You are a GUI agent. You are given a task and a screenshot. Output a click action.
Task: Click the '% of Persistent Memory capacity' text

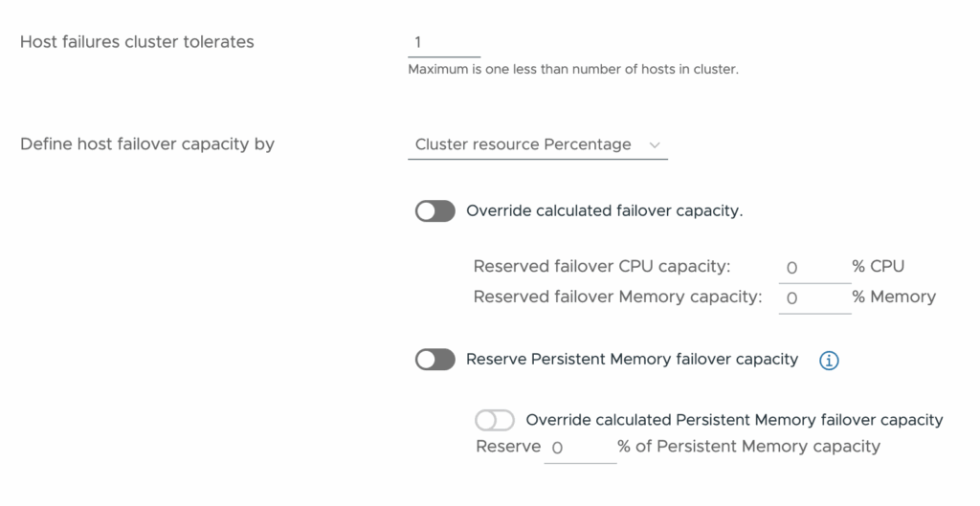click(748, 447)
